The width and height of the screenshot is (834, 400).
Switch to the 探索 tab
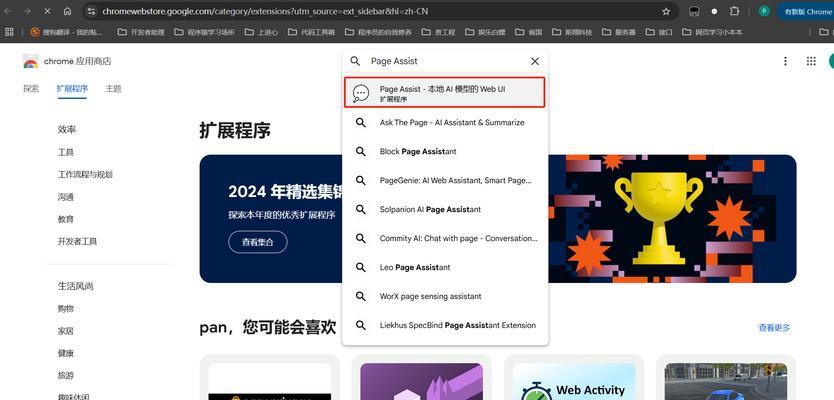click(31, 89)
